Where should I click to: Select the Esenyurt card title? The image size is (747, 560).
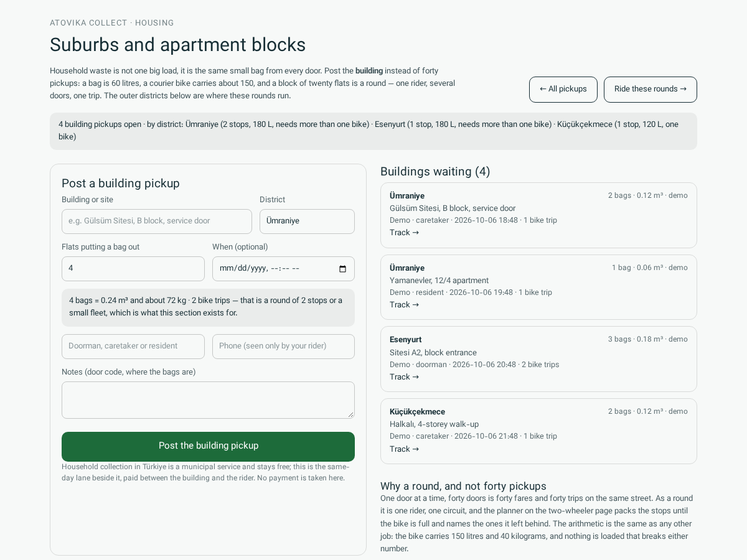406,340
